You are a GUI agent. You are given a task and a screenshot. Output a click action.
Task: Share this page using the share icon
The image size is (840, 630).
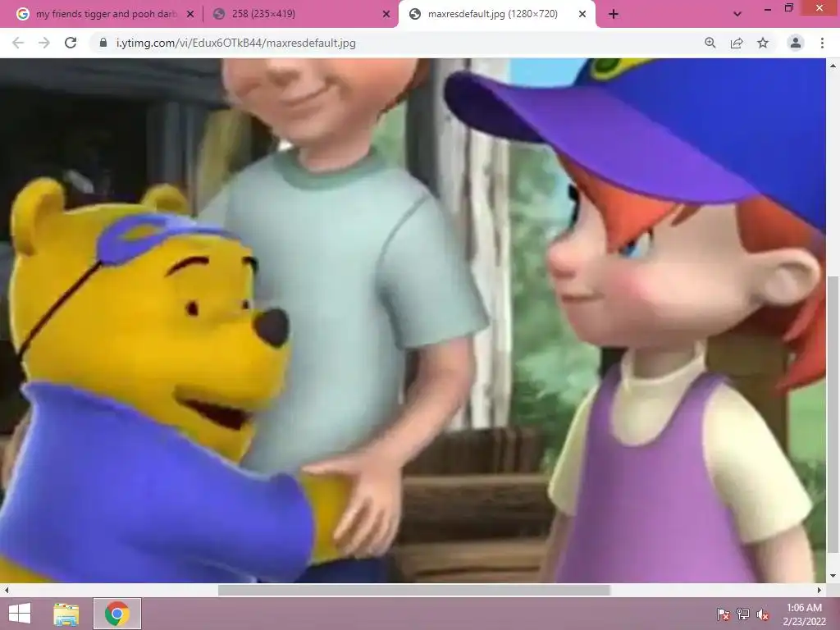pos(737,43)
